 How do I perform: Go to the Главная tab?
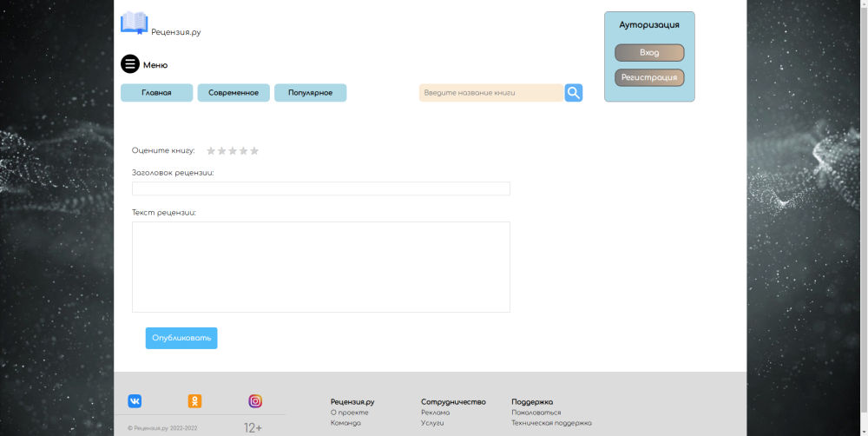click(156, 93)
